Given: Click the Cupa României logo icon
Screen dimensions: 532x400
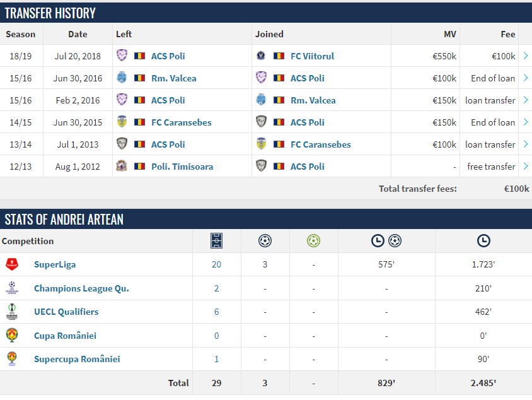Looking at the screenshot, I should point(12,335).
